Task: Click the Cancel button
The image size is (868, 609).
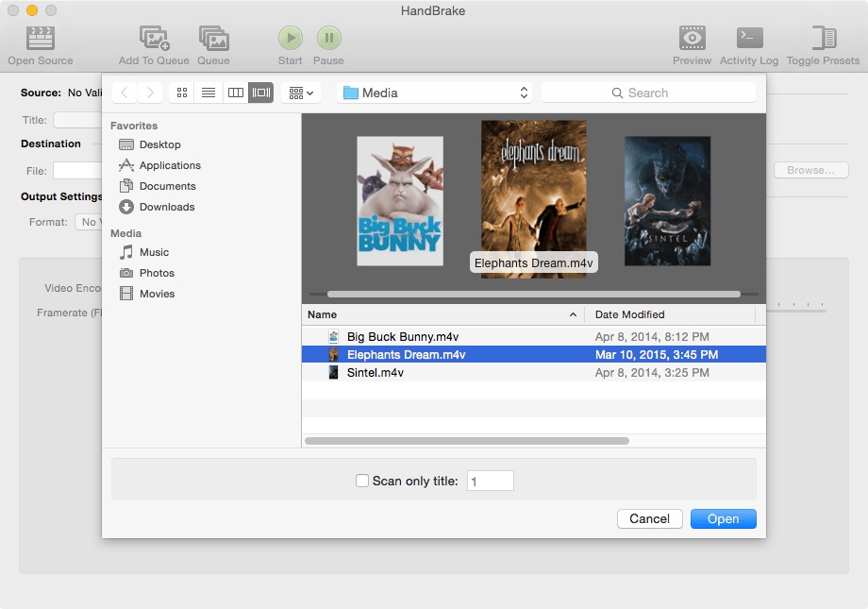Action: tap(649, 518)
